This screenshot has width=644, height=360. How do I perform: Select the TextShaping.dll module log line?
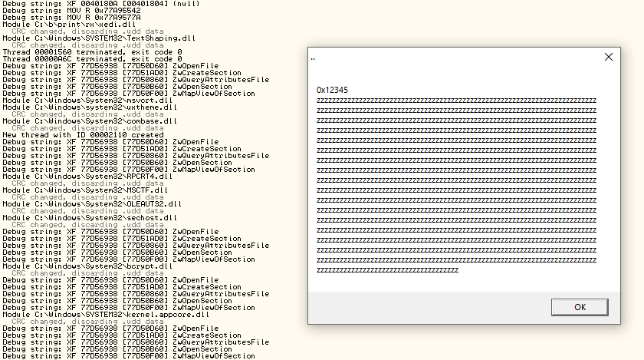click(x=99, y=38)
